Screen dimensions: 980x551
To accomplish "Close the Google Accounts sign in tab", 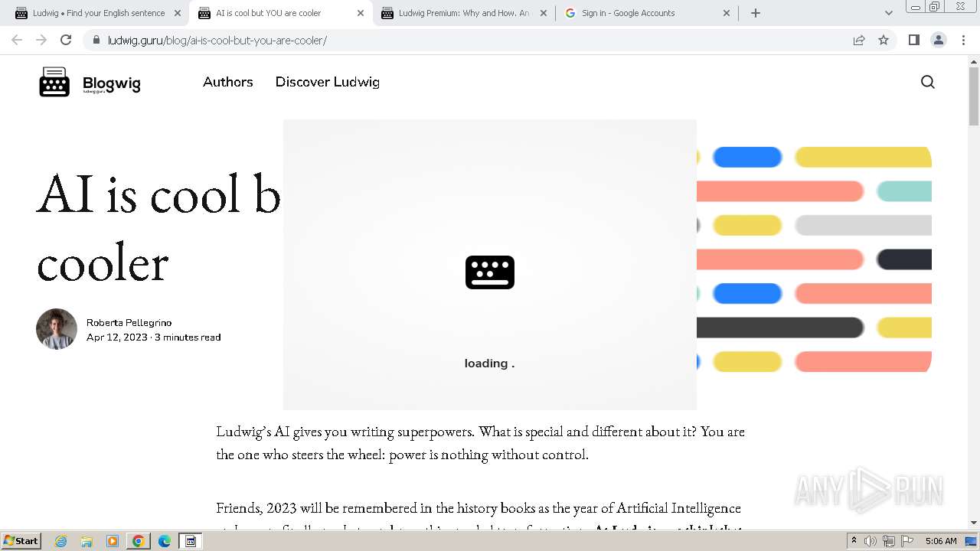I will (x=727, y=13).
